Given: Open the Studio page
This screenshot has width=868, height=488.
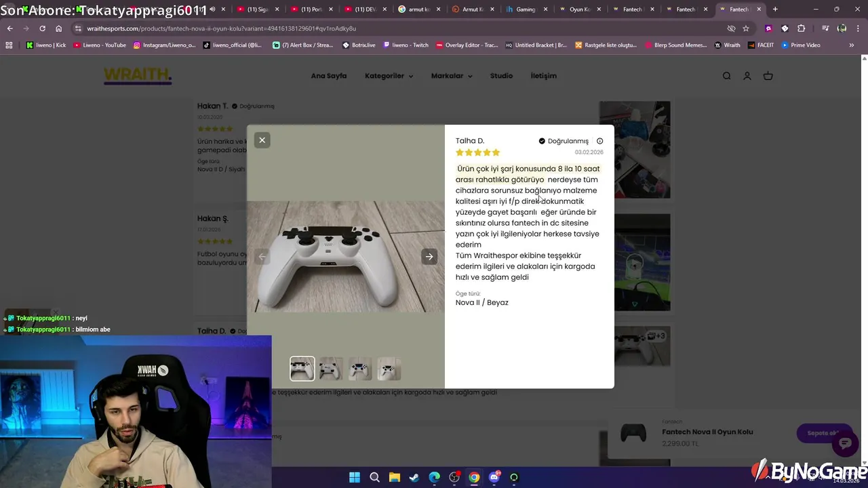Looking at the screenshot, I should 502,76.
